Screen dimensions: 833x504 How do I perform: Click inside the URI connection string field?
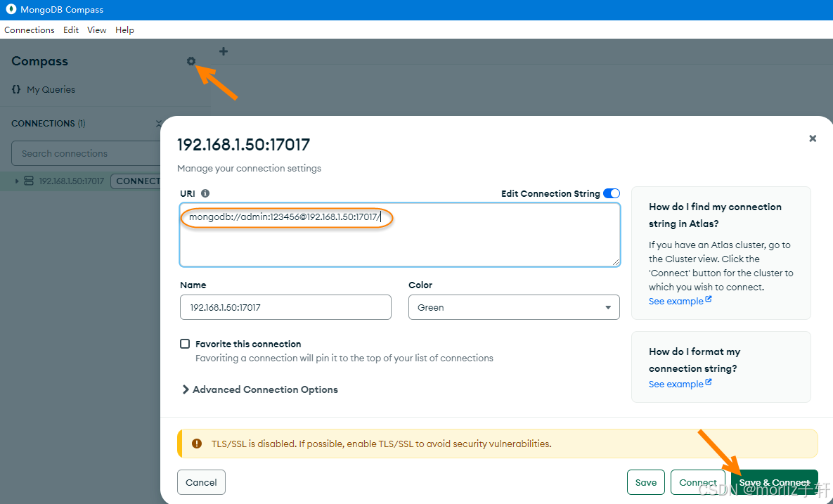[399, 234]
